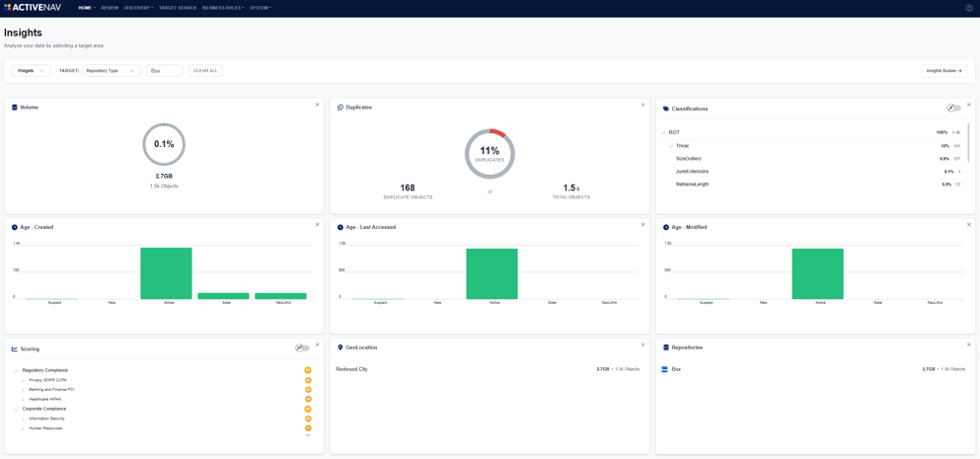Image resolution: width=980 pixels, height=459 pixels.
Task: Close the Age - Modified widget
Action: (969, 224)
